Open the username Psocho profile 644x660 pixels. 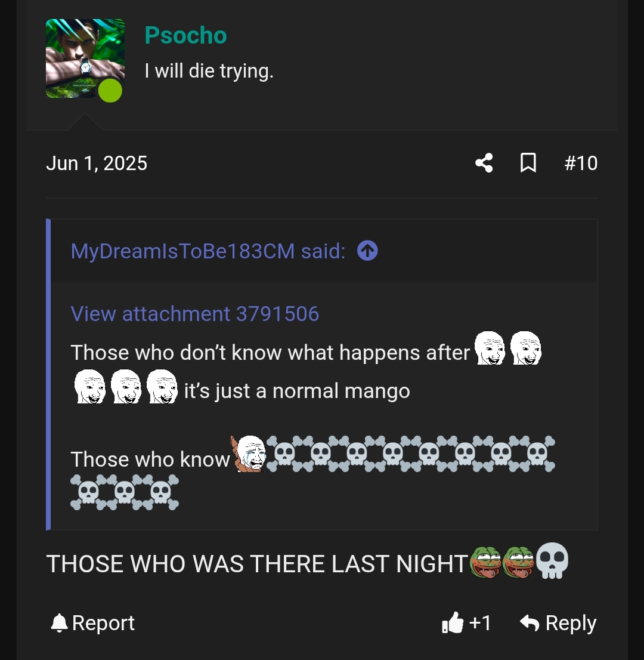(x=185, y=36)
